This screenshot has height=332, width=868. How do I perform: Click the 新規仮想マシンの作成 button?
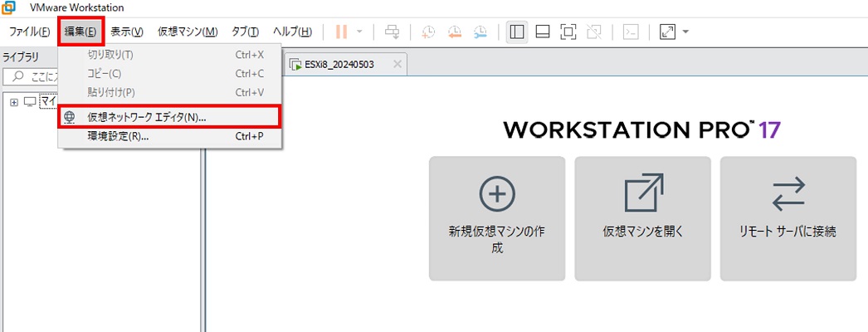[496, 218]
